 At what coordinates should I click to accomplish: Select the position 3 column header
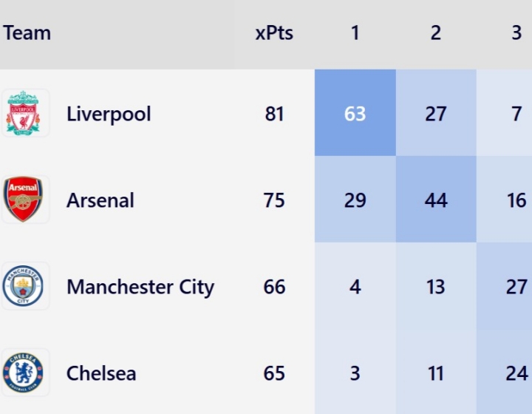click(516, 33)
